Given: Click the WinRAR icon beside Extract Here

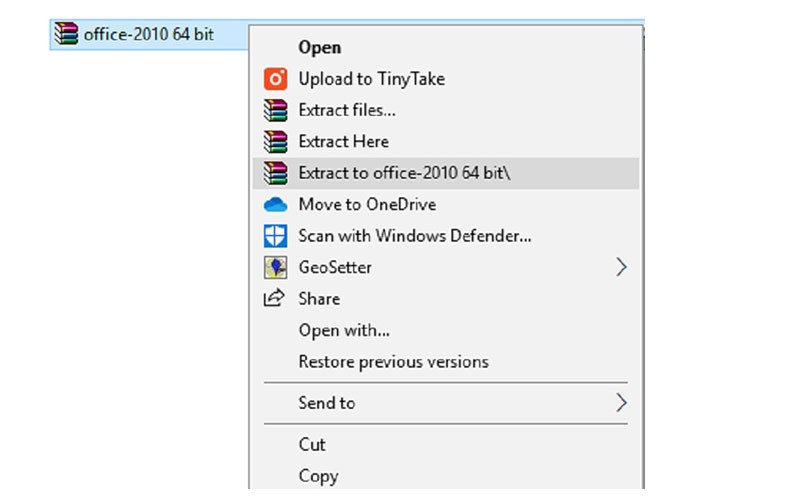Looking at the screenshot, I should (x=276, y=142).
